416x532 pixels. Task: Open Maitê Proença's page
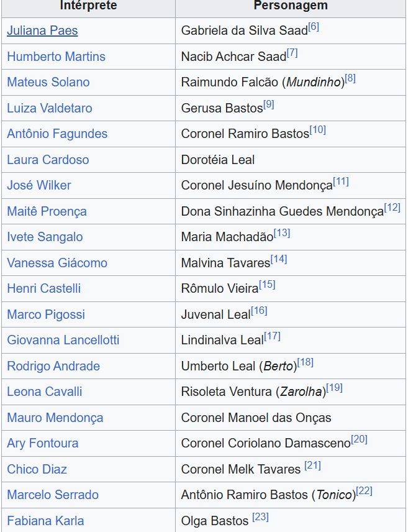pos(47,211)
